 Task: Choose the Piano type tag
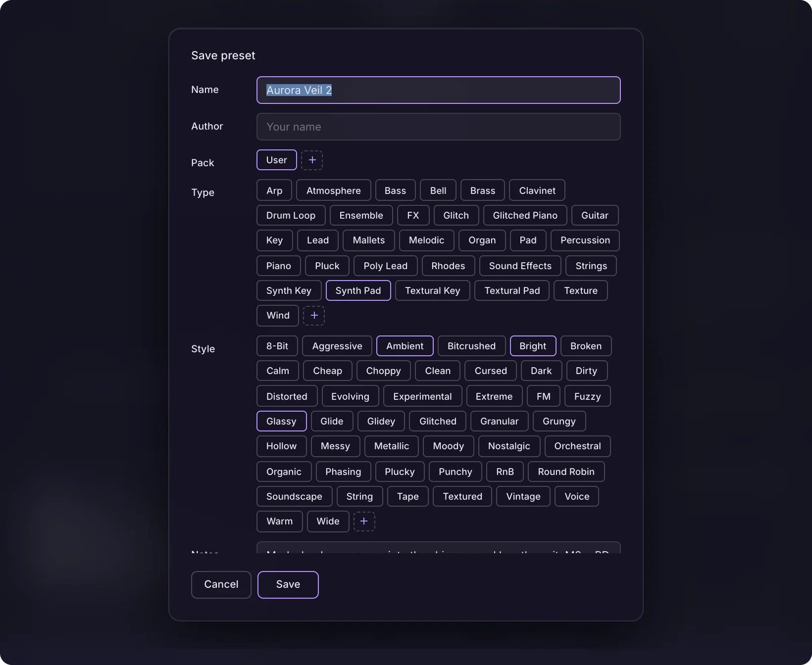click(x=278, y=266)
